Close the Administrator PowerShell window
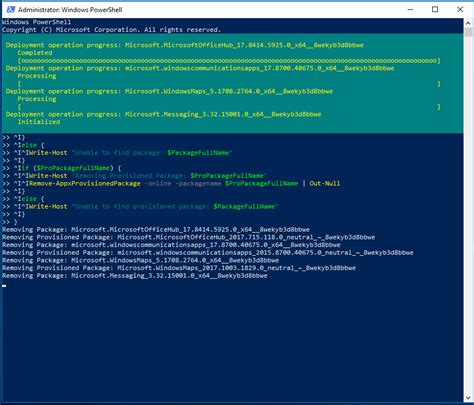Viewport: 474px width, 405px height. 460,9
